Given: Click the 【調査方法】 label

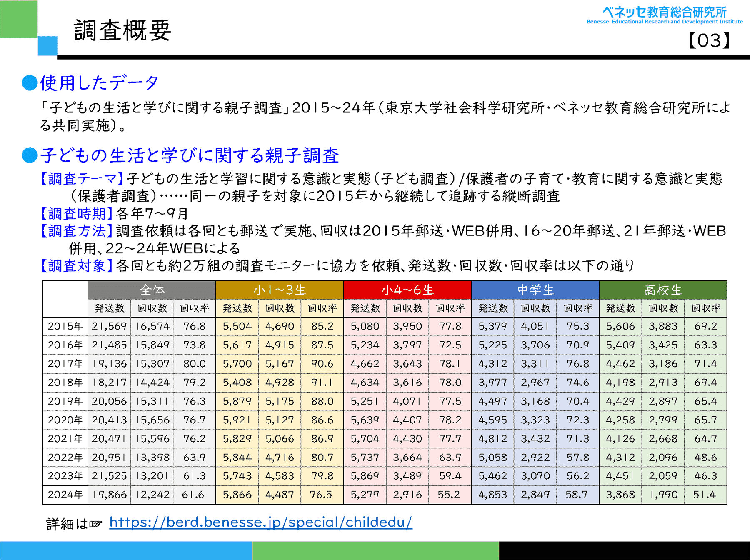Looking at the screenshot, I should point(77,231).
